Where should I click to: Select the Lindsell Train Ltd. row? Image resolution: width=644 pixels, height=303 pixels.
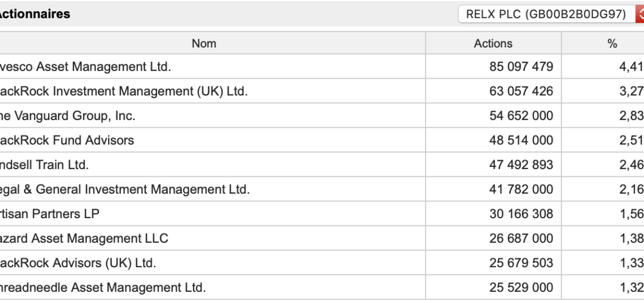click(x=322, y=165)
